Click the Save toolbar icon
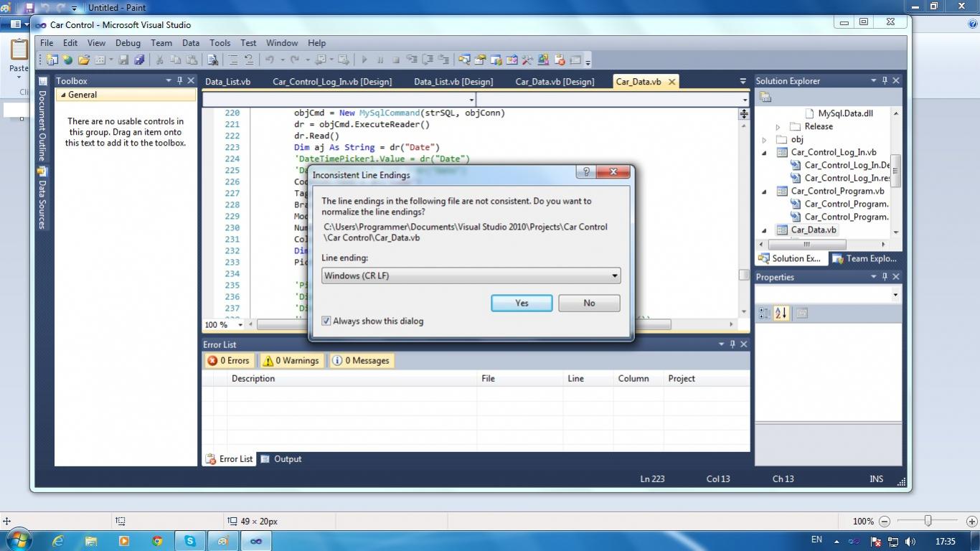980x551 pixels. (x=123, y=60)
